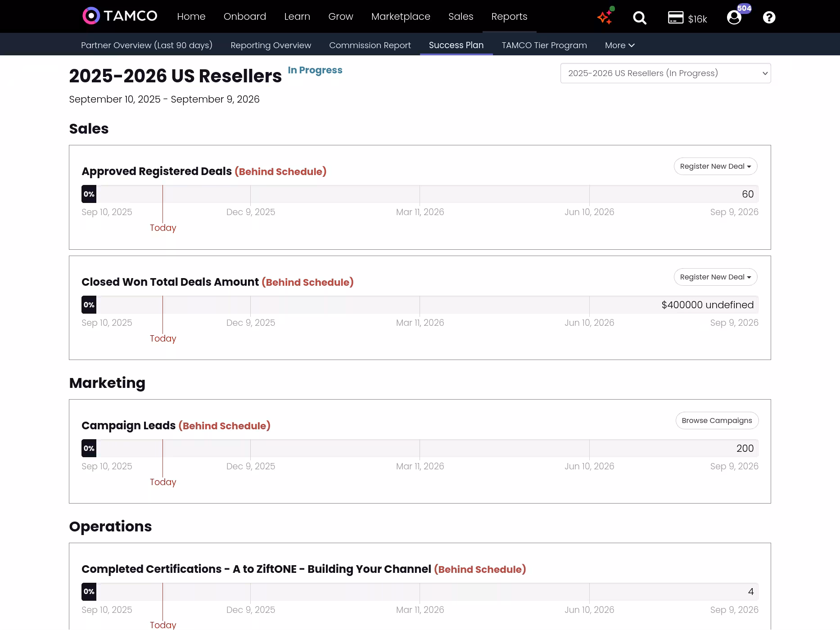
Task: Click the TAMCO logo icon
Action: point(91,16)
